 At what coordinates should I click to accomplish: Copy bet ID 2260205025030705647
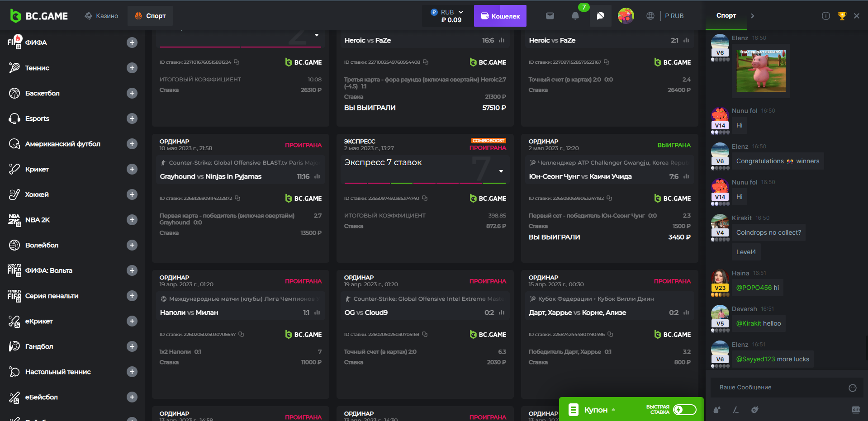pyautogui.click(x=241, y=334)
